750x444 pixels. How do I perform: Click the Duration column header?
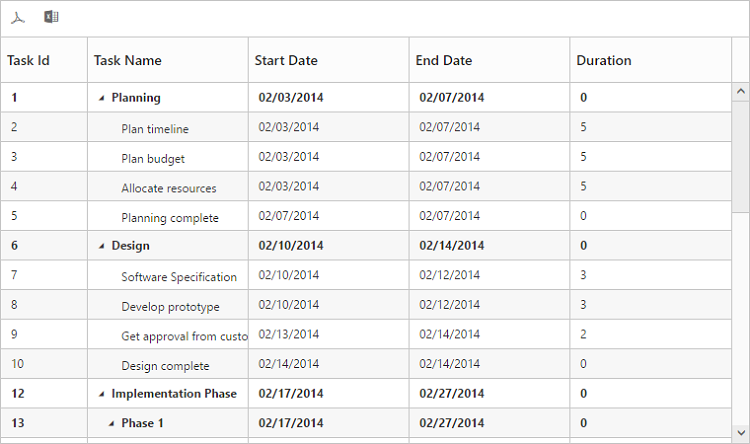pos(604,60)
